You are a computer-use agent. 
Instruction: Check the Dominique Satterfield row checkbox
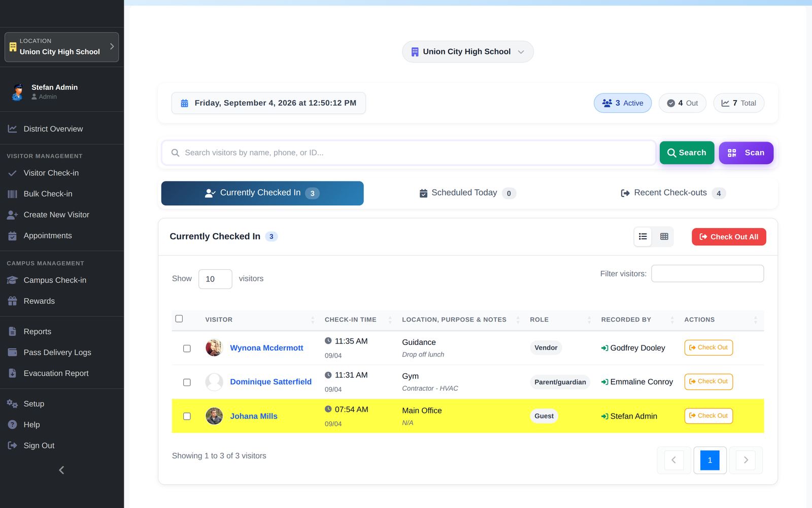click(x=187, y=383)
